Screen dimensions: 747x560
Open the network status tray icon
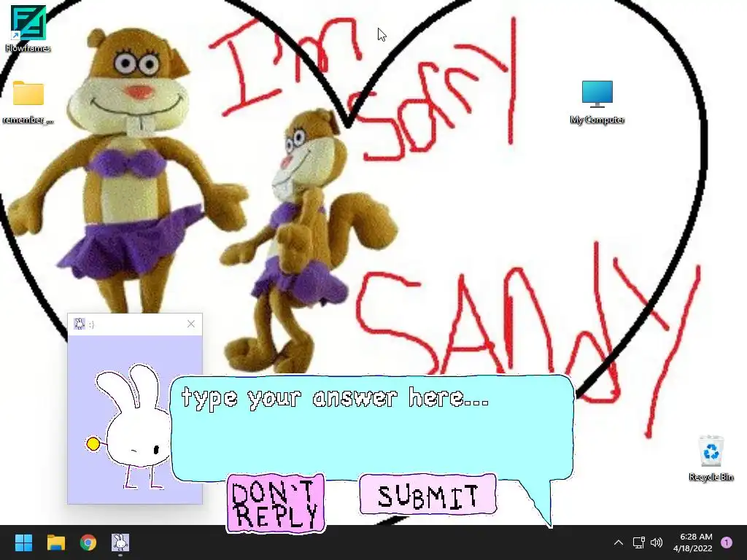(638, 542)
